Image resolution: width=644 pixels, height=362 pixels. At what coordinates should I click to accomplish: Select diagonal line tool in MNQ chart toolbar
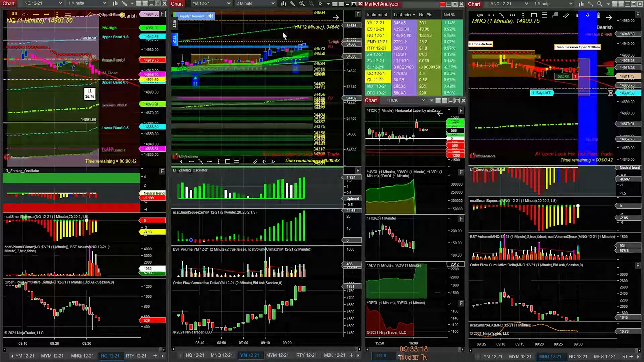502,15
